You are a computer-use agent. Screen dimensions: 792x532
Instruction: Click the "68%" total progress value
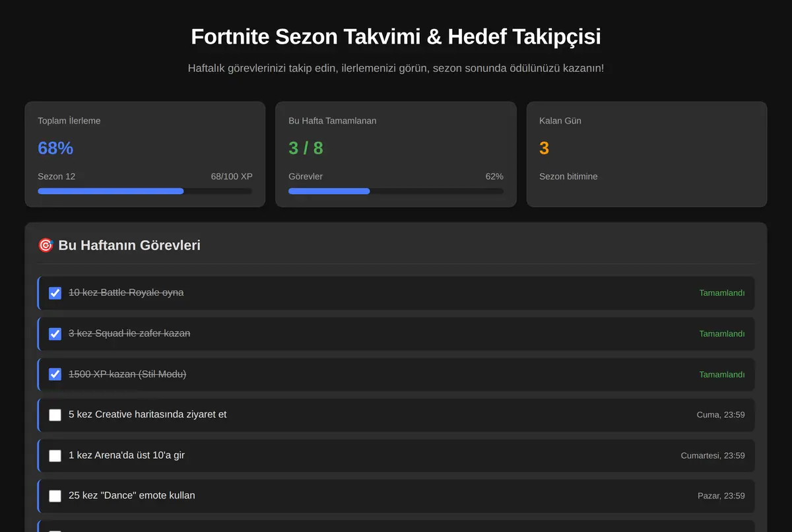pyautogui.click(x=55, y=149)
